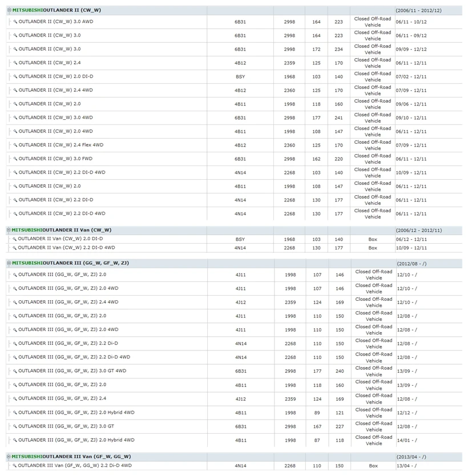Open the MITSUBISHI OUTLANDER II (CW_W) header link

tap(57, 10)
